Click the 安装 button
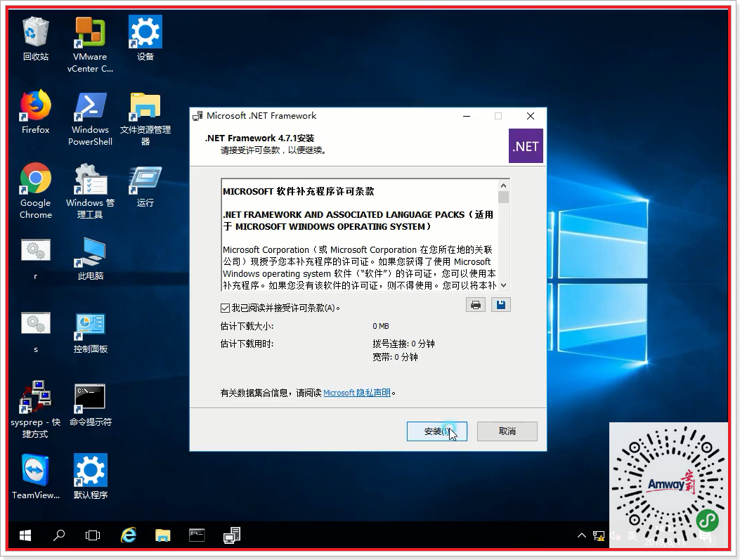The width and height of the screenshot is (740, 560). tap(437, 431)
